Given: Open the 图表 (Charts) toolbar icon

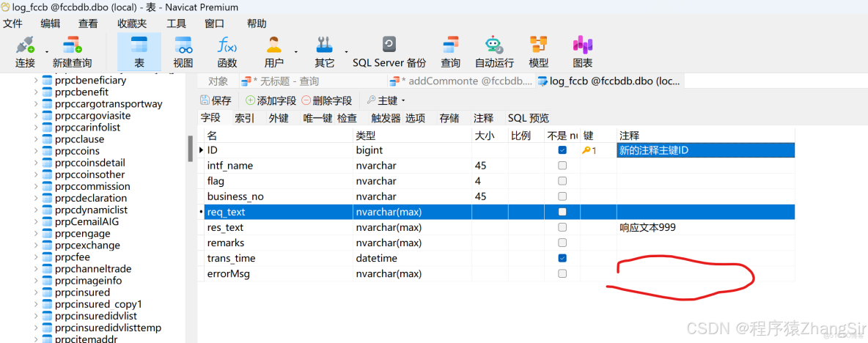Looking at the screenshot, I should (x=582, y=45).
